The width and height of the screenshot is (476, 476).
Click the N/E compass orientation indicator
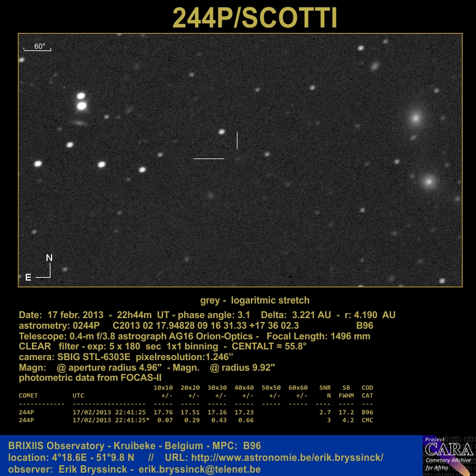(39, 268)
